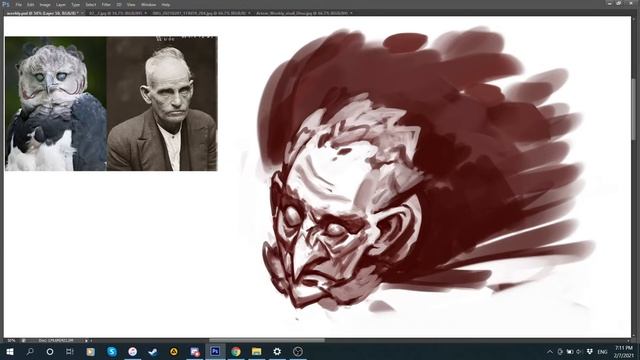Viewport: 640px width, 360px height.
Task: Open Windows search from the taskbar
Action: [x=30, y=351]
